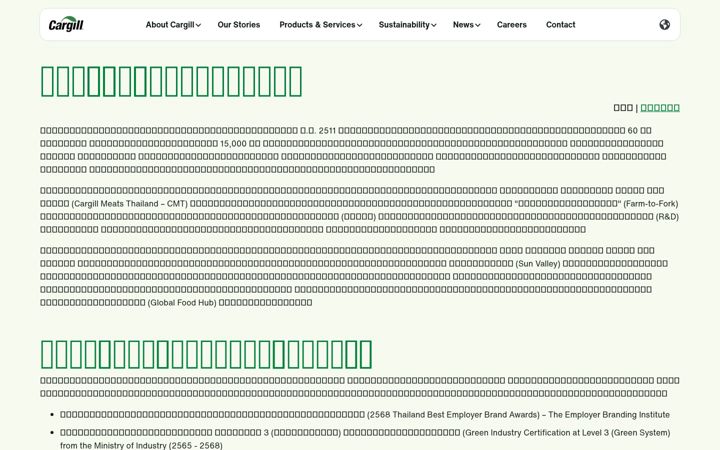
Task: Click the "(R&D)" text
Action: [667, 216]
